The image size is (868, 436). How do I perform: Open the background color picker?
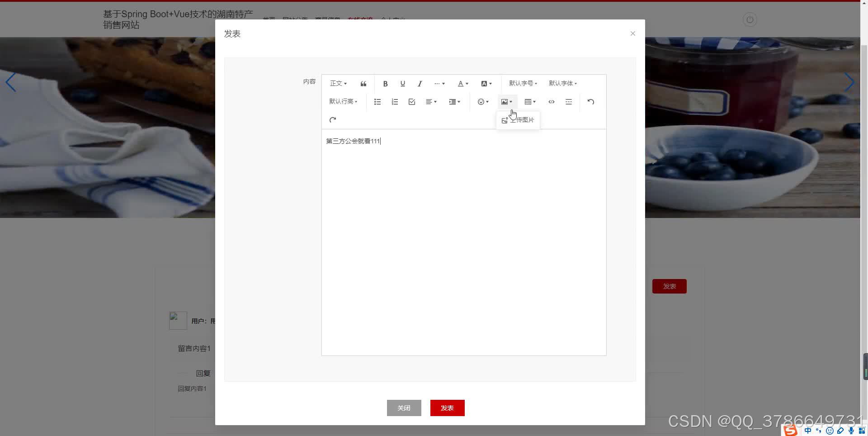click(x=486, y=84)
